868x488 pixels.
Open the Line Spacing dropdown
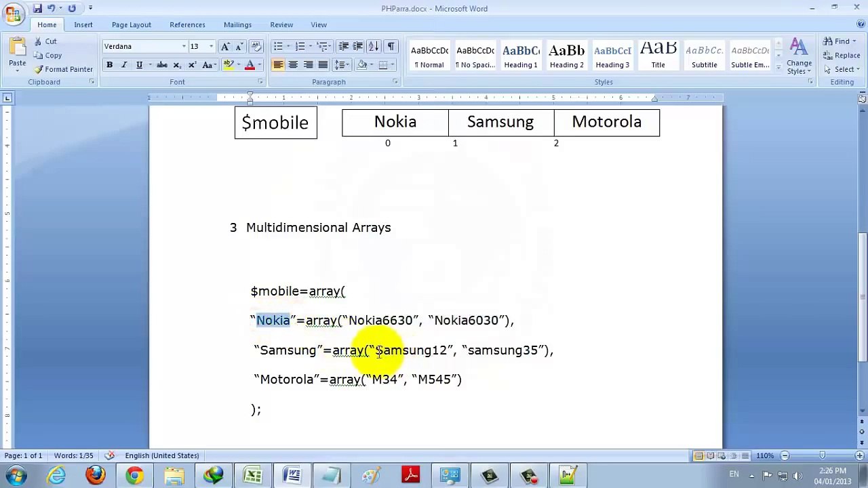(x=342, y=65)
